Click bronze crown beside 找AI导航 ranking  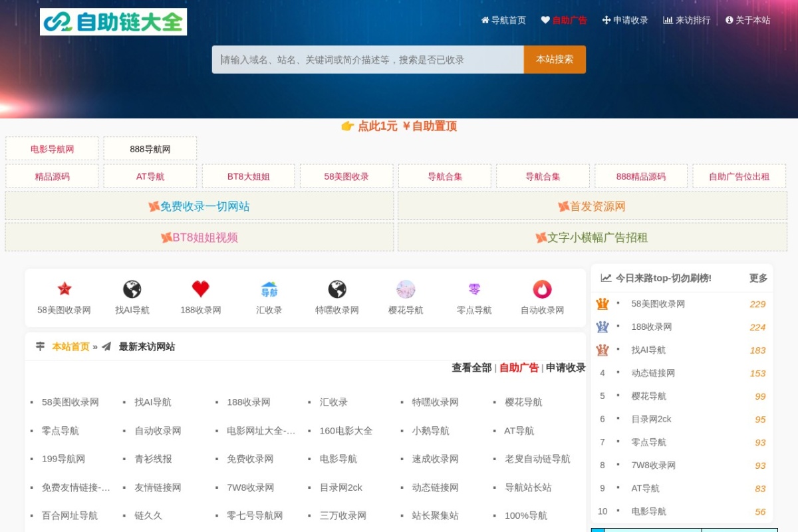(x=602, y=350)
